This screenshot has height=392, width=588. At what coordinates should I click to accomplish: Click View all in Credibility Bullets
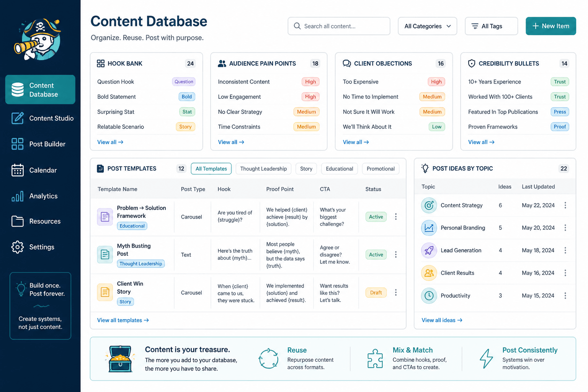[481, 142]
